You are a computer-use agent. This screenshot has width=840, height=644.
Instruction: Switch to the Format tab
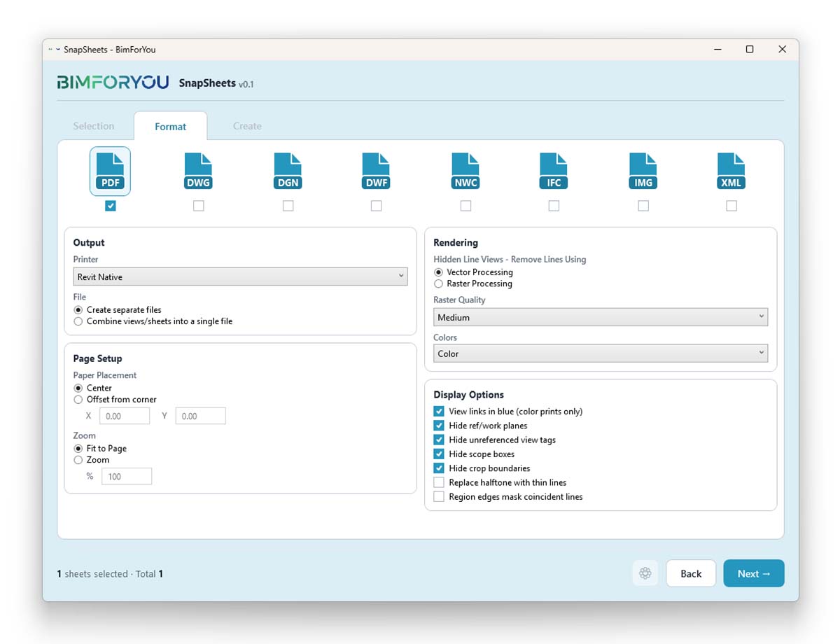click(x=171, y=127)
